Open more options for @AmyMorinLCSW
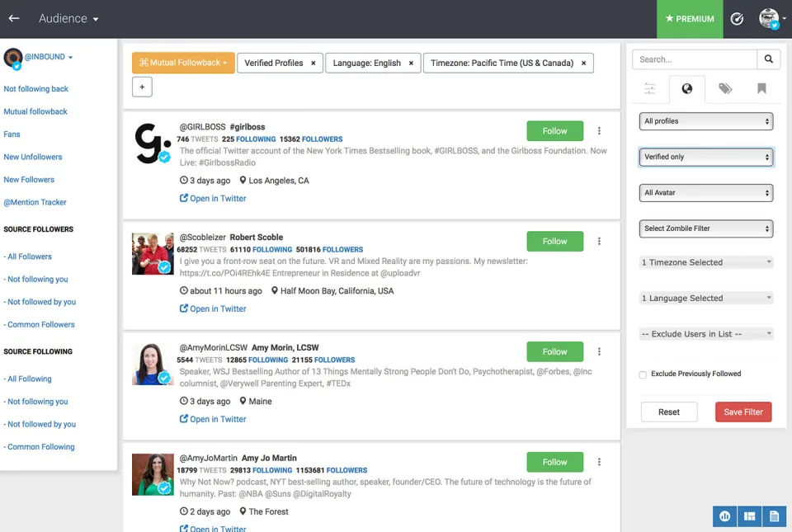 coord(599,352)
